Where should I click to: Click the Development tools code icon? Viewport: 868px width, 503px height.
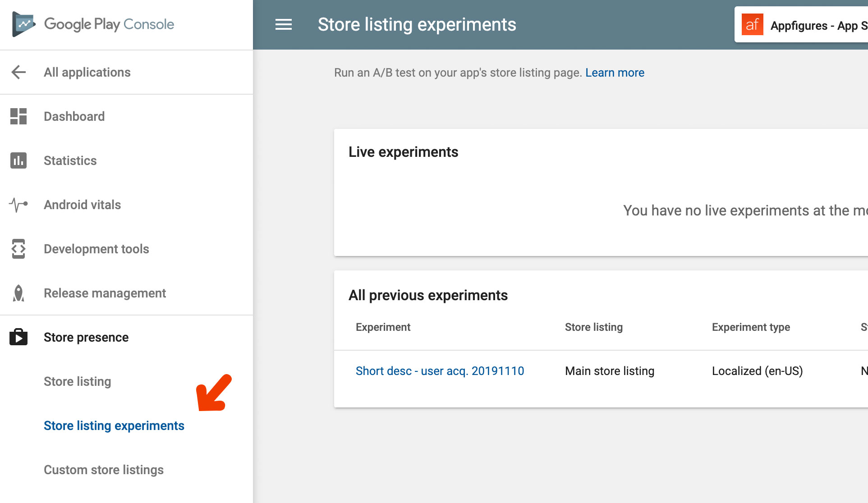[18, 249]
